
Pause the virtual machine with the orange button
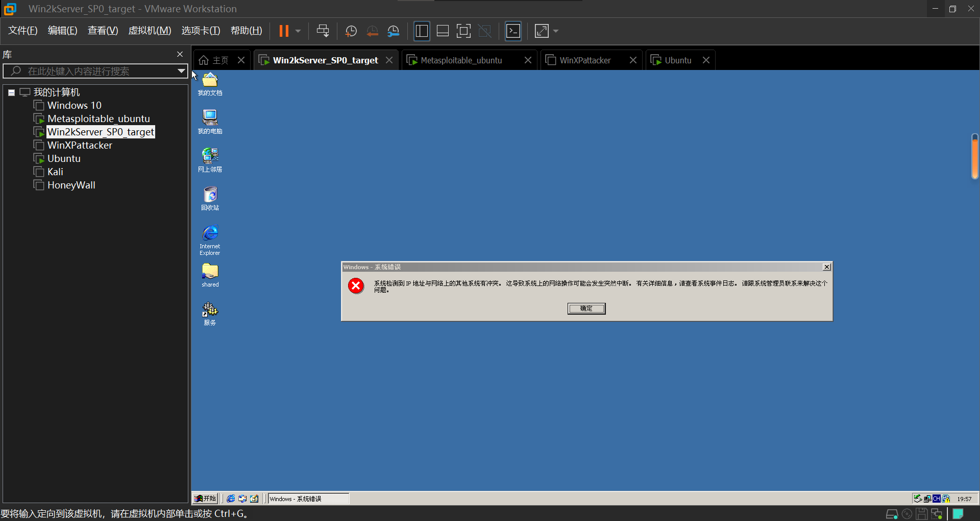284,31
